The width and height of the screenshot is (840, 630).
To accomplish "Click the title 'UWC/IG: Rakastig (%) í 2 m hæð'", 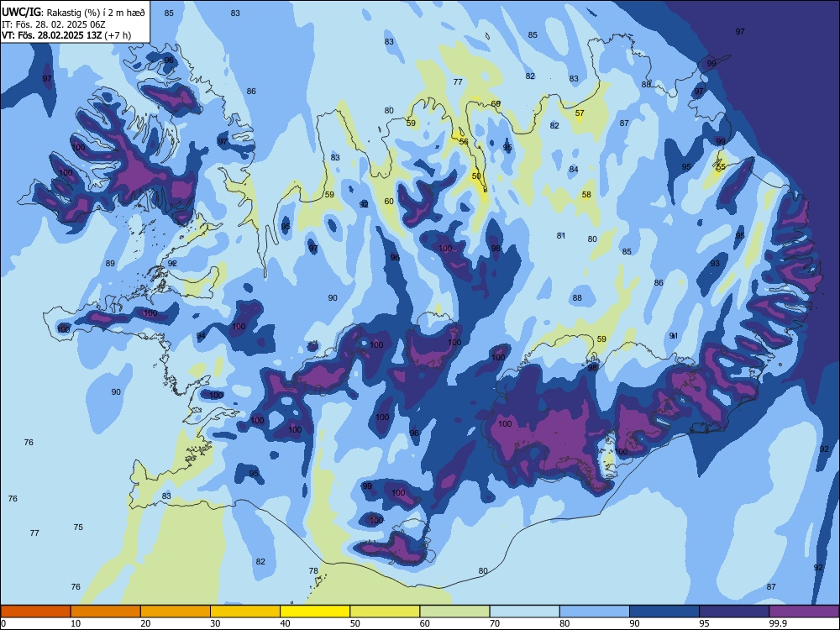I will point(73,12).
